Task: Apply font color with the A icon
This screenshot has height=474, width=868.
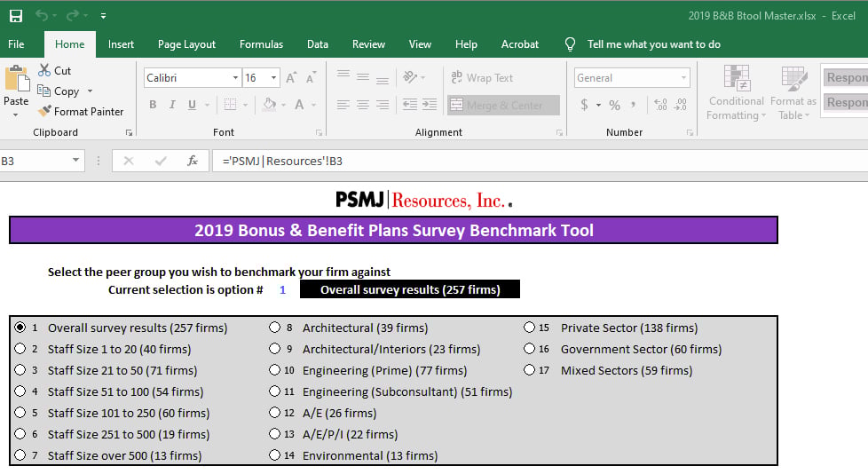Action: coord(299,105)
